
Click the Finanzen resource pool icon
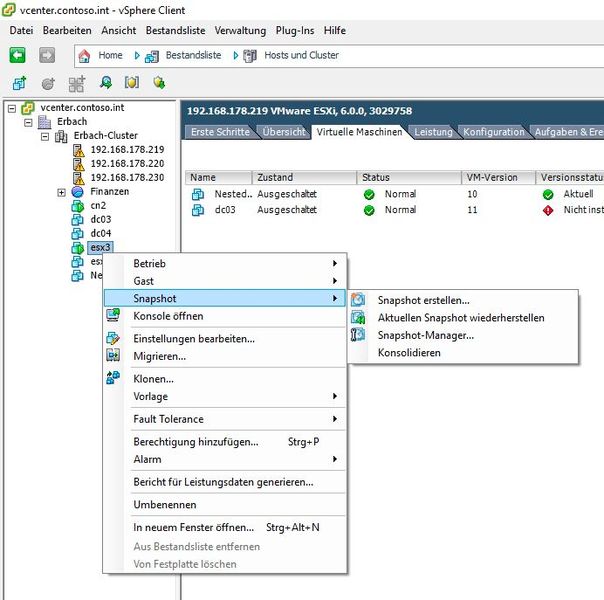(x=77, y=192)
